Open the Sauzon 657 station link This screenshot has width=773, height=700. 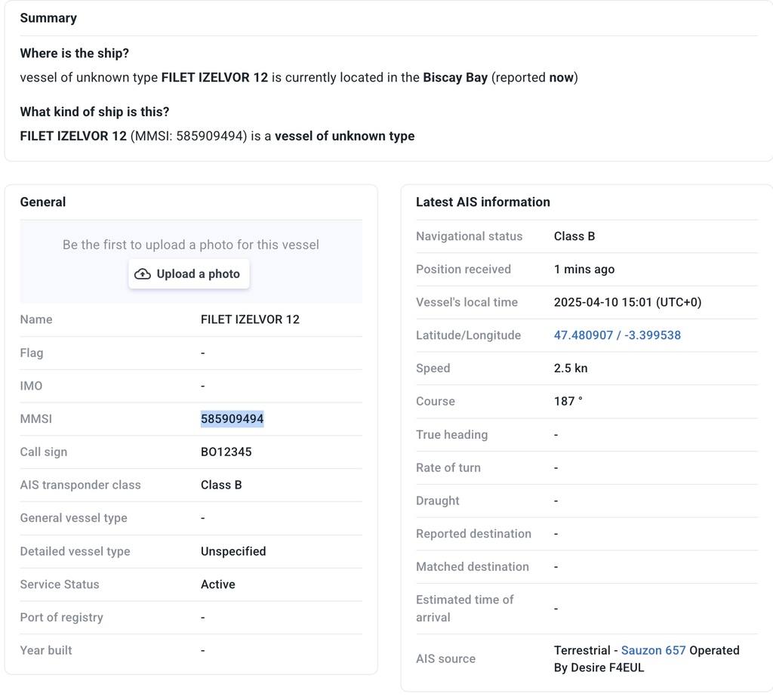click(x=653, y=650)
